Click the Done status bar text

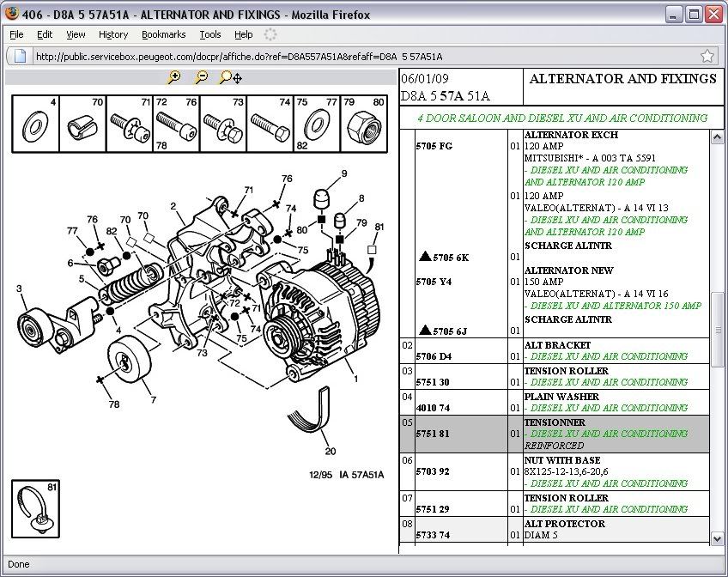click(19, 564)
